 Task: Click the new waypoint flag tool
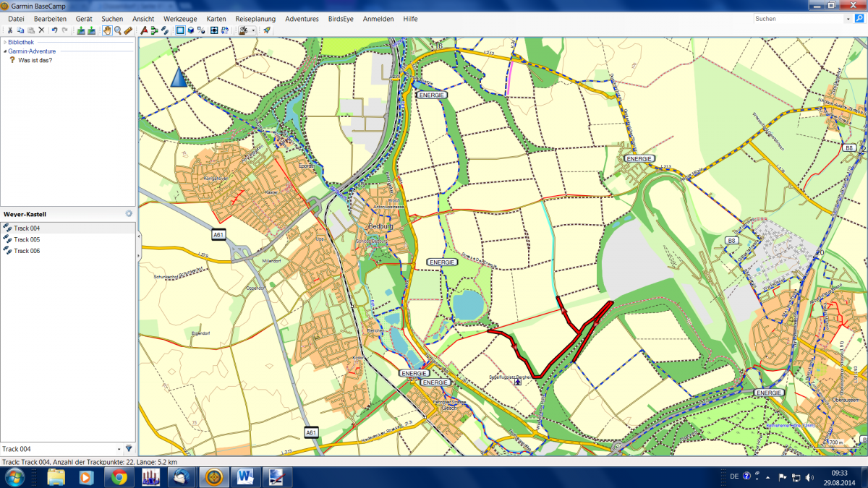pyautogui.click(x=144, y=30)
